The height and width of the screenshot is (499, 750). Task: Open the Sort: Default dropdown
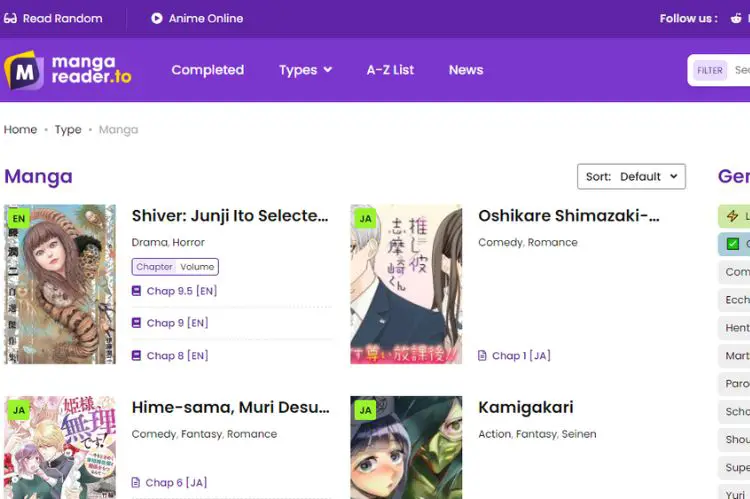click(x=631, y=177)
